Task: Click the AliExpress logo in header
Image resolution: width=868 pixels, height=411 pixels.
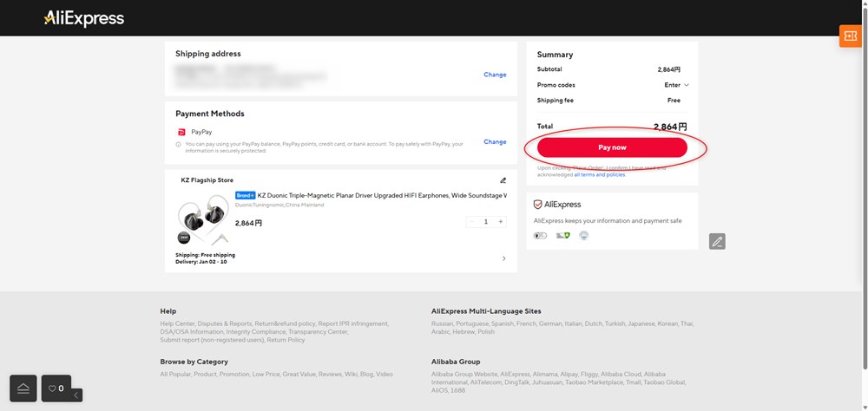Action: coord(83,18)
